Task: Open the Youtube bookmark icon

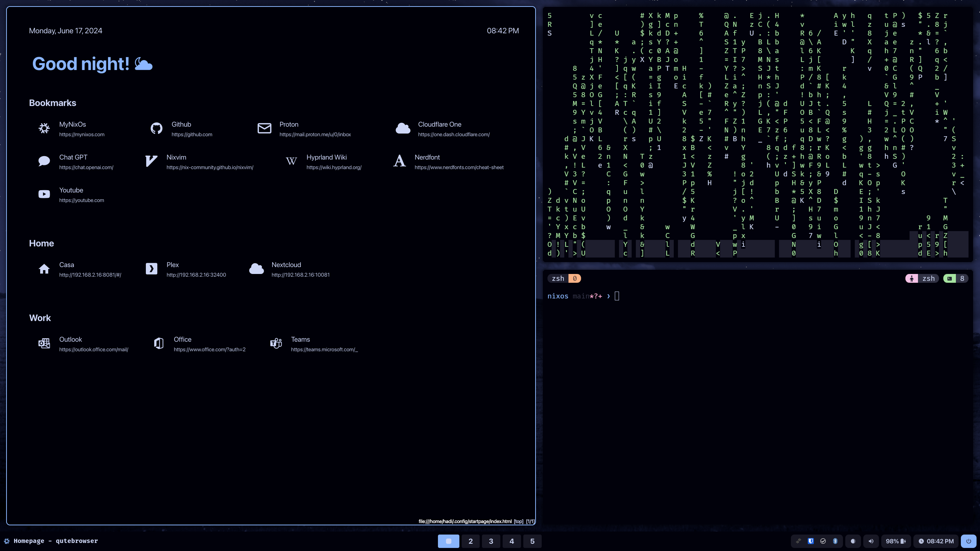Action: coord(44,194)
